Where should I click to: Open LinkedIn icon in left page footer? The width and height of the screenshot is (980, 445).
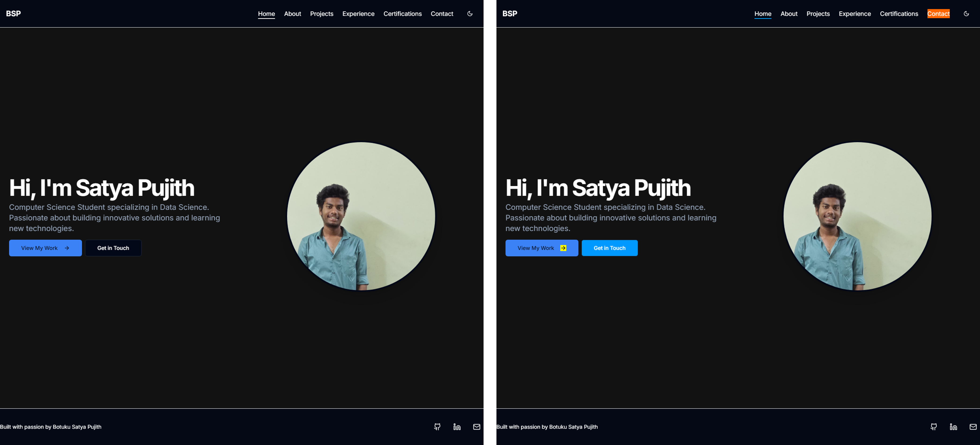[457, 427]
